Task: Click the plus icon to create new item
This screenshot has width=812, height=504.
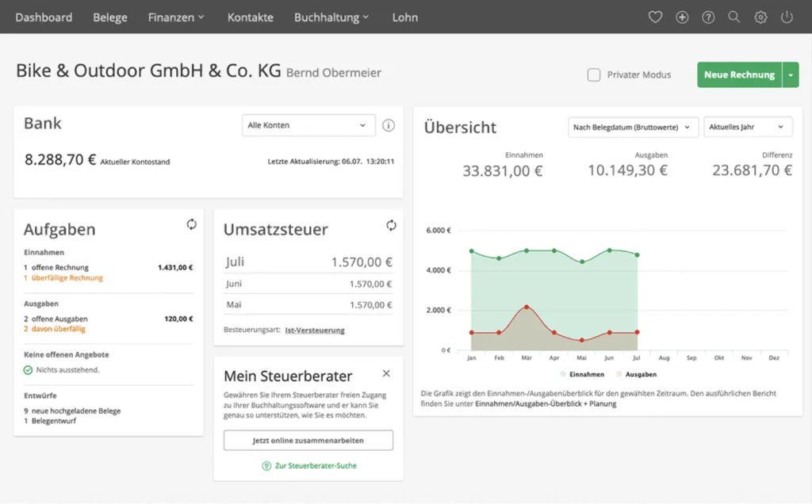Action: [682, 17]
